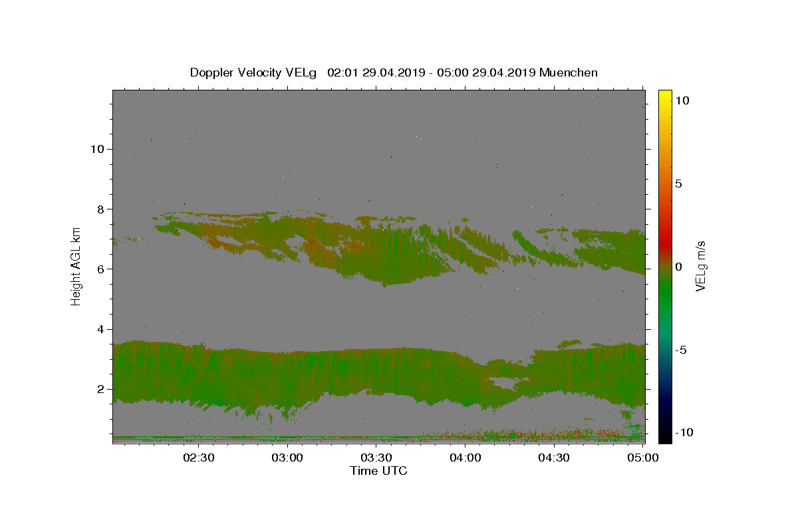Viewport: 798px width, 532px height.
Task: Click the 03:00 time tick label
Action: coord(288,458)
